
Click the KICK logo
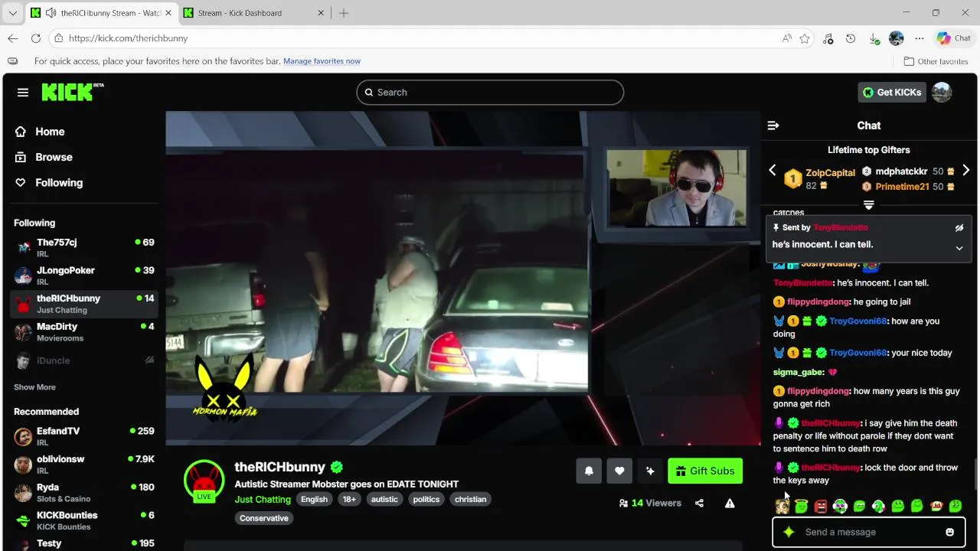click(73, 92)
